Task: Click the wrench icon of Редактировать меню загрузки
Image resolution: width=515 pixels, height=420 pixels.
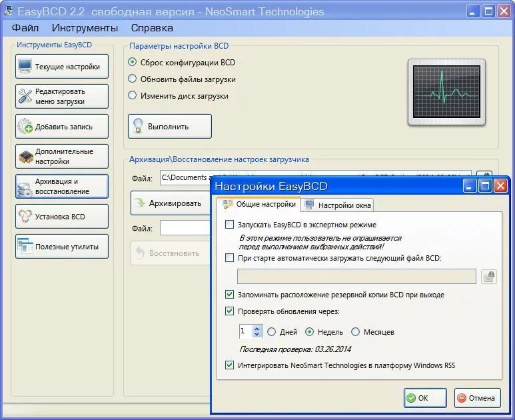Action: click(25, 96)
